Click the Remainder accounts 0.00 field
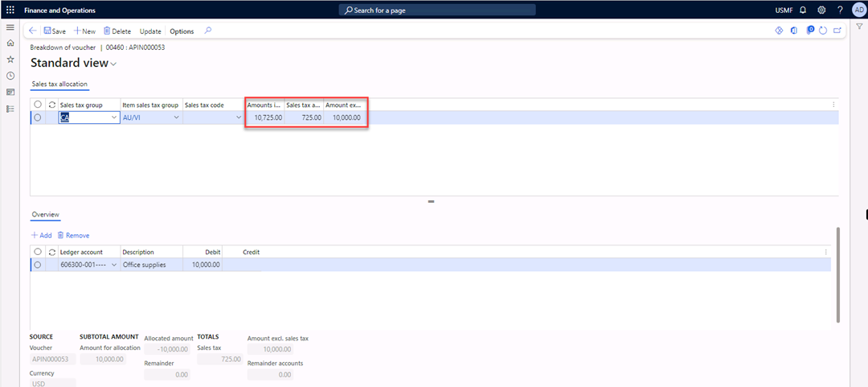Viewport: 868px width, 387px height. (x=269, y=375)
